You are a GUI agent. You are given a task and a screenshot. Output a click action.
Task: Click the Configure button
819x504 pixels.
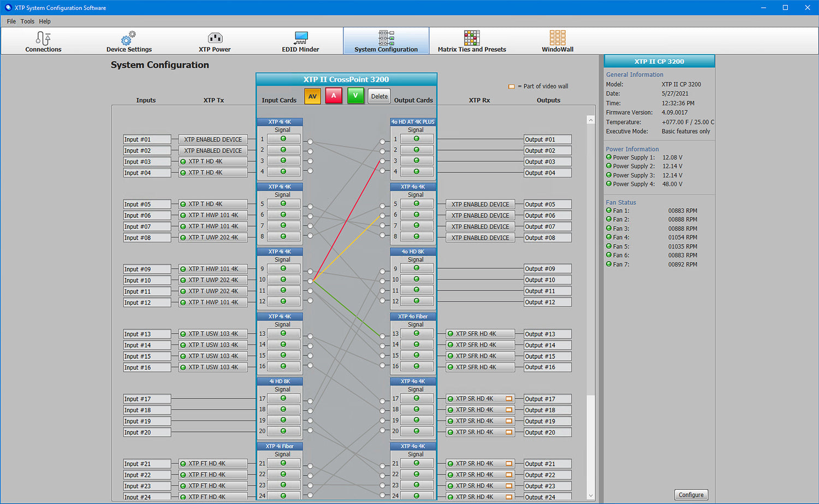click(691, 495)
